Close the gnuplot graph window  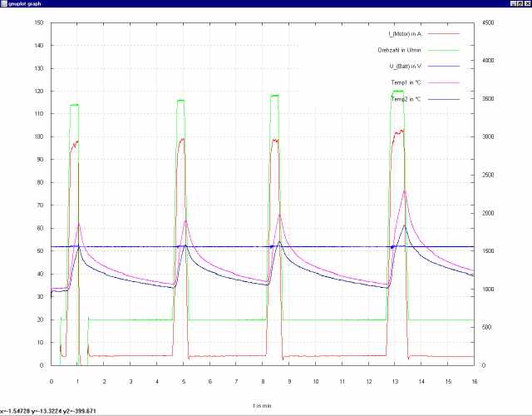528,3
